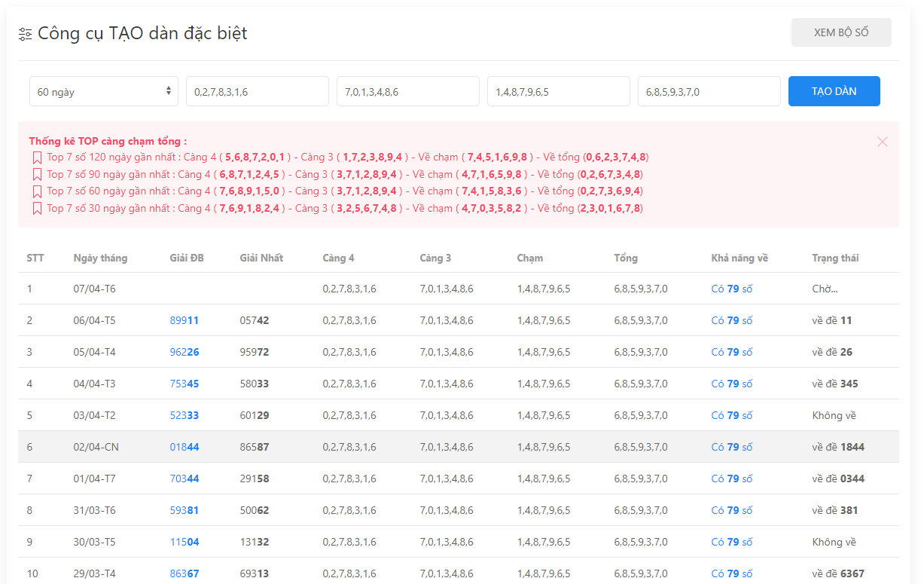Open special prize number 01844

pyautogui.click(x=184, y=447)
